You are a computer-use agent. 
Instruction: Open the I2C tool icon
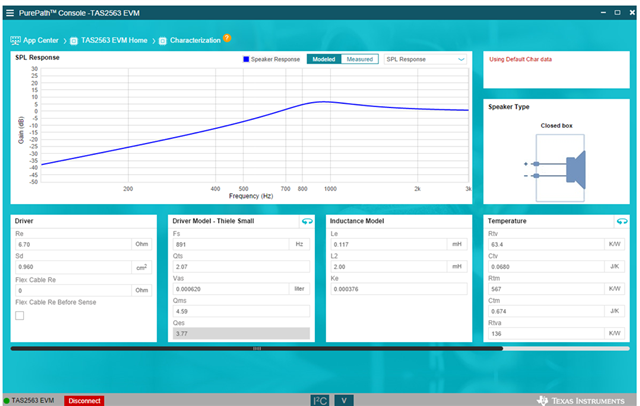click(320, 401)
